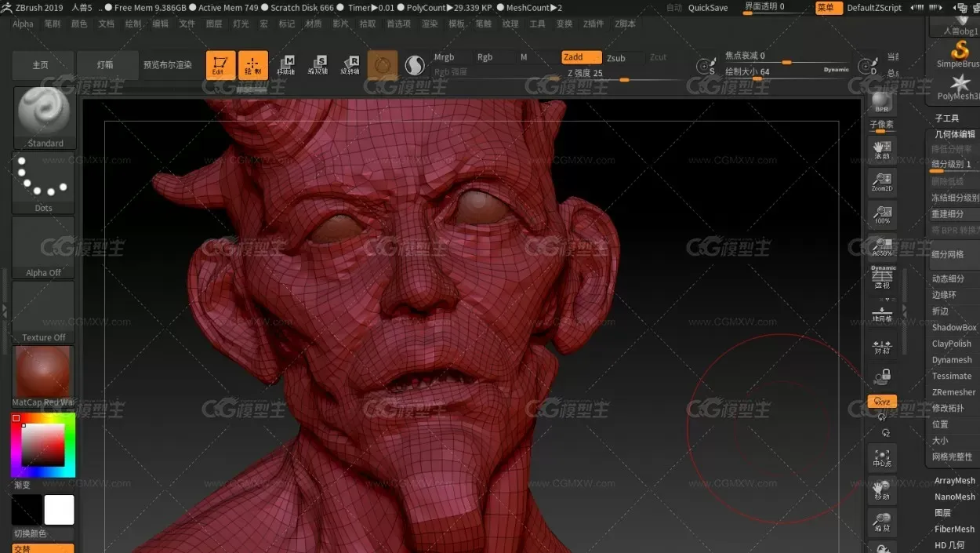Screen dimensions: 980x553
Task: Open the 颜色 (Color) menu
Action: pyautogui.click(x=79, y=24)
